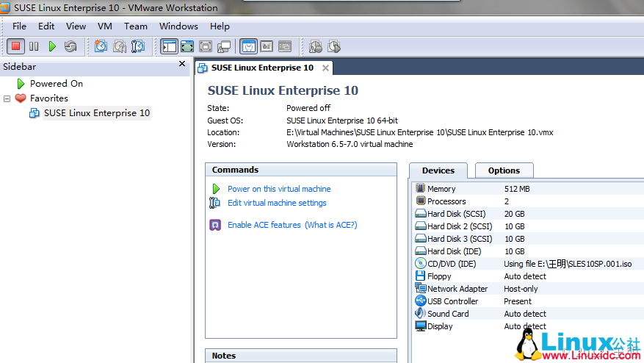Open the Team menu
Viewport: 644px width, 363px height.
[x=136, y=26]
